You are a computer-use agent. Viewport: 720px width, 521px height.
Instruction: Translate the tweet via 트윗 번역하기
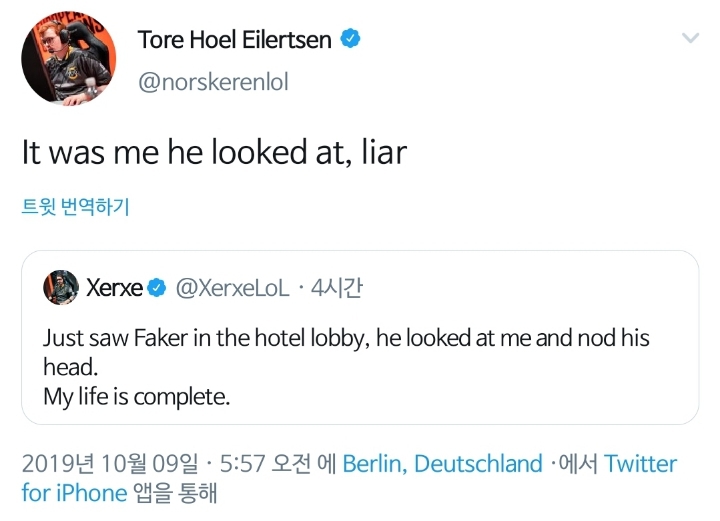click(x=76, y=207)
